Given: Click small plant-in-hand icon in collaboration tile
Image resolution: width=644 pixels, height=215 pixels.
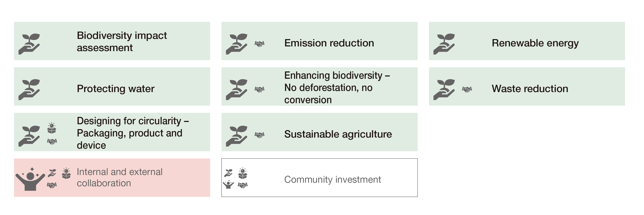Looking at the screenshot, I should (52, 173).
